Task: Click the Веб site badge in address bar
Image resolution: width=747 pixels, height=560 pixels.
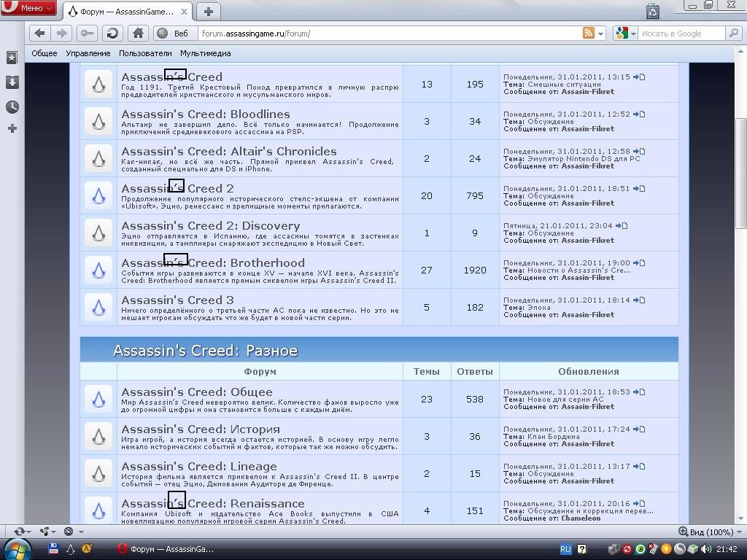Action: [174, 34]
